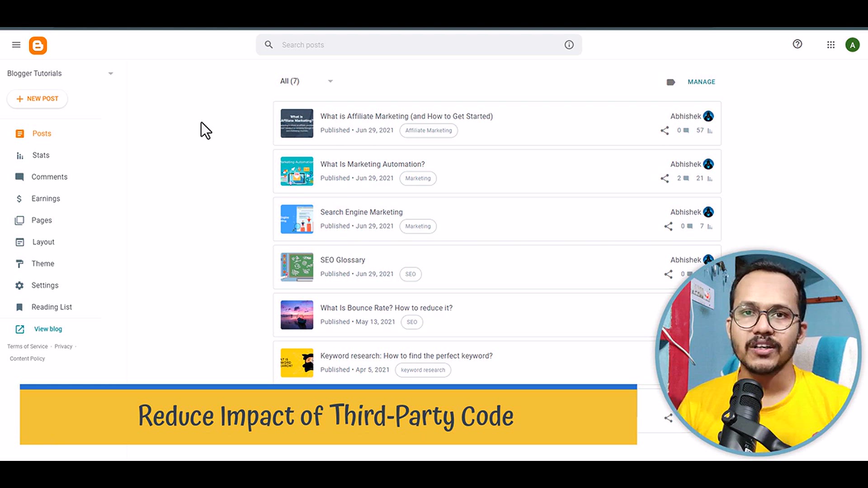Screen dimensions: 868x488
Task: Open 'Keyword research: How to find' title
Action: click(x=406, y=356)
